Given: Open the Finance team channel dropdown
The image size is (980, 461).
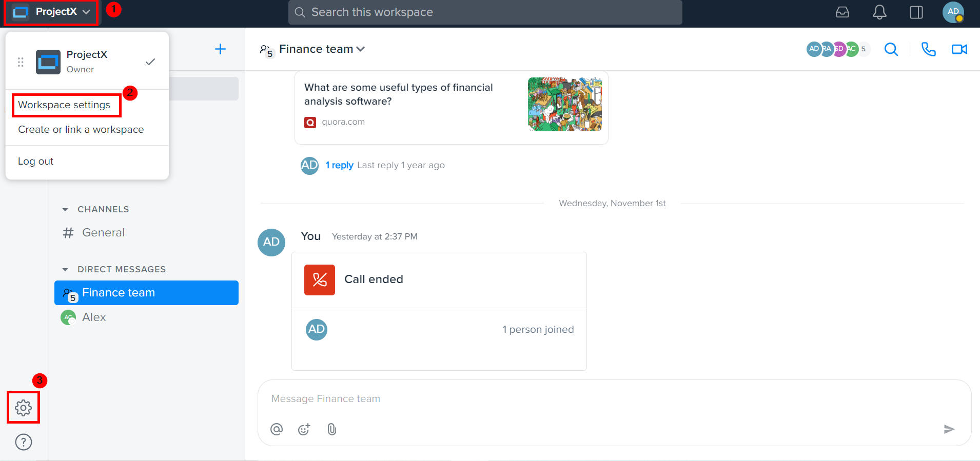Looking at the screenshot, I should pyautogui.click(x=361, y=49).
